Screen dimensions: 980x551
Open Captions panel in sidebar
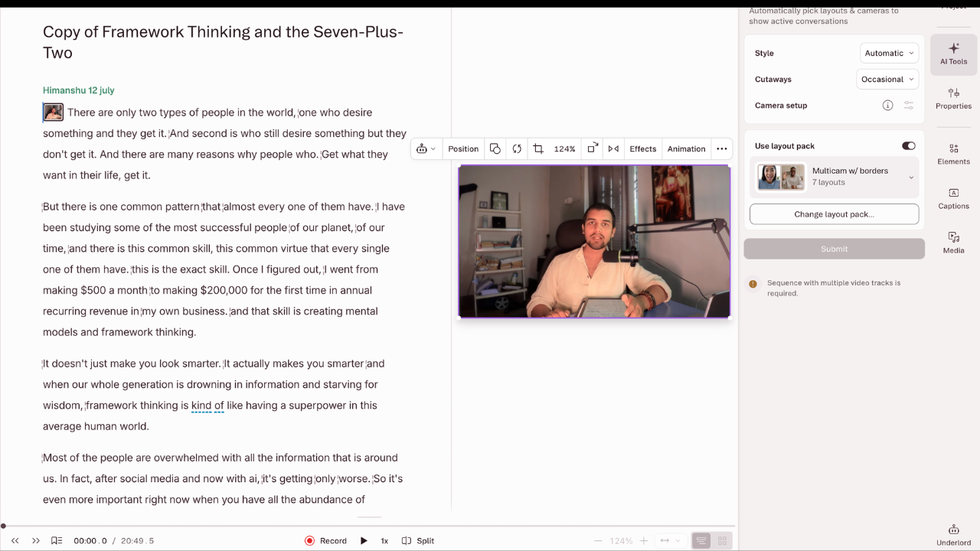953,198
